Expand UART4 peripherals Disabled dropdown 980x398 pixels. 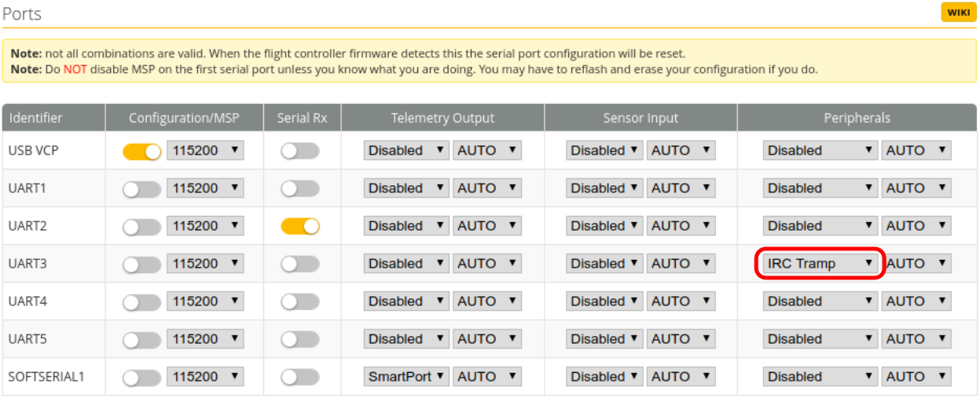820,301
